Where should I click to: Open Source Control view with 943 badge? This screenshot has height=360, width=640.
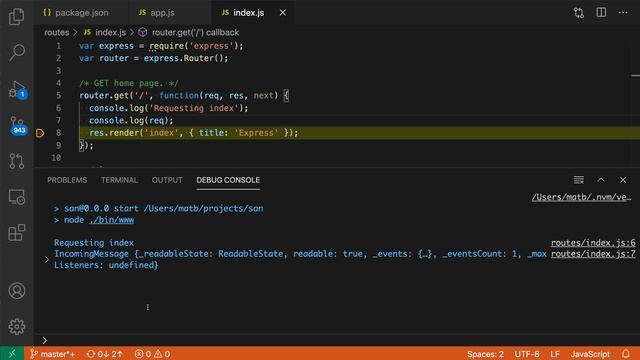[x=18, y=125]
